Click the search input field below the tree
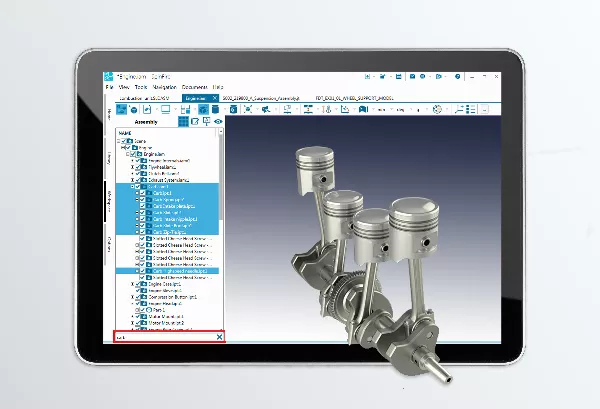 pos(162,338)
